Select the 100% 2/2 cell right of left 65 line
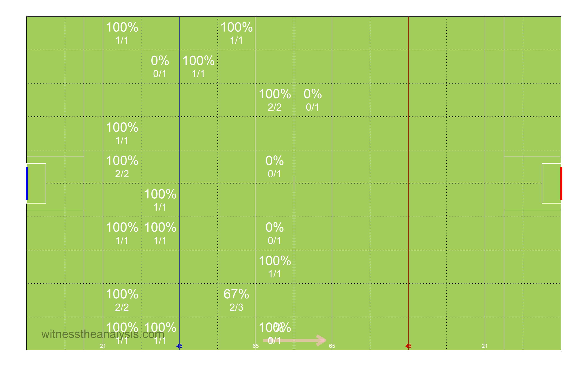Viewport: 588px width, 367px height. point(275,100)
